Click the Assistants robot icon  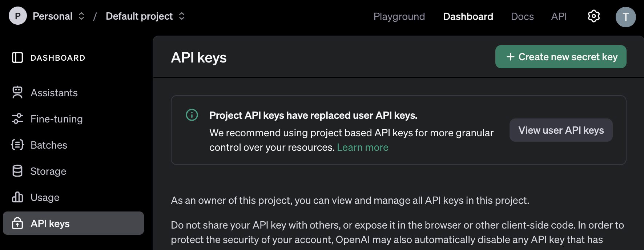(17, 93)
